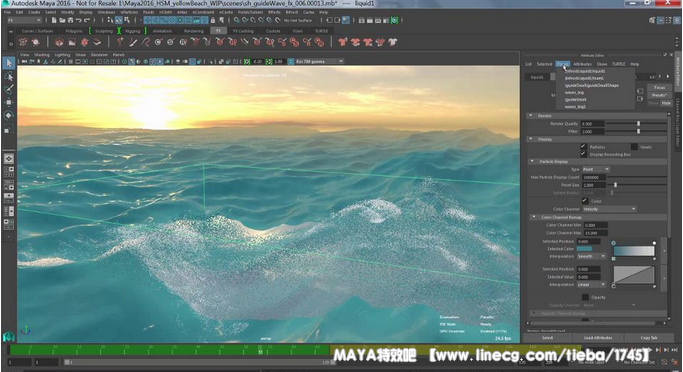Click the Open Scene folder icon

[x=62, y=20]
